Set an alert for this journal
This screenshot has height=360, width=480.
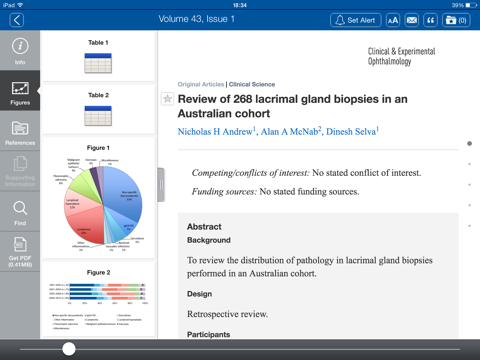pos(356,20)
